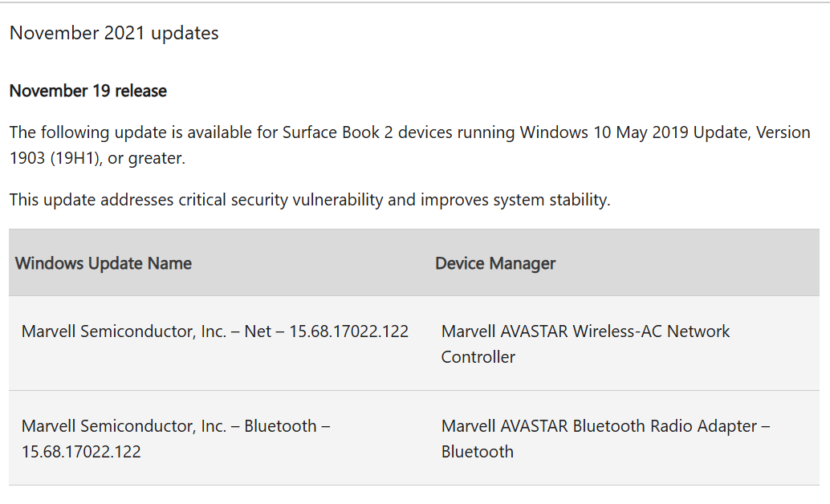Click the "November 2021 updates" heading
Image resolution: width=830 pixels, height=504 pixels.
(114, 33)
